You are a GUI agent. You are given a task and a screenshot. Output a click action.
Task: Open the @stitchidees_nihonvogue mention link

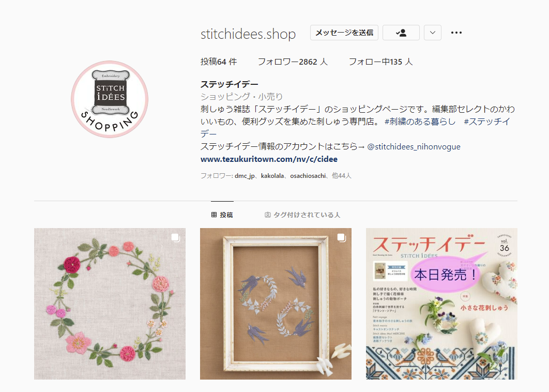[x=414, y=147]
